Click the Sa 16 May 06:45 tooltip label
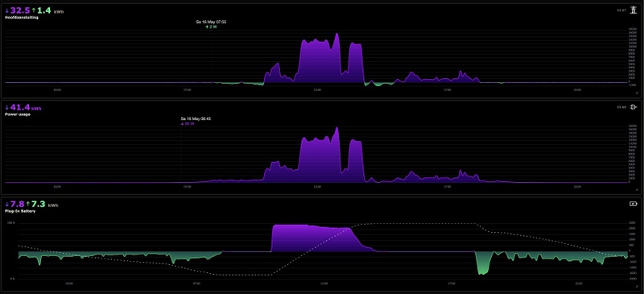The width and height of the screenshot is (644, 294). 196,119
